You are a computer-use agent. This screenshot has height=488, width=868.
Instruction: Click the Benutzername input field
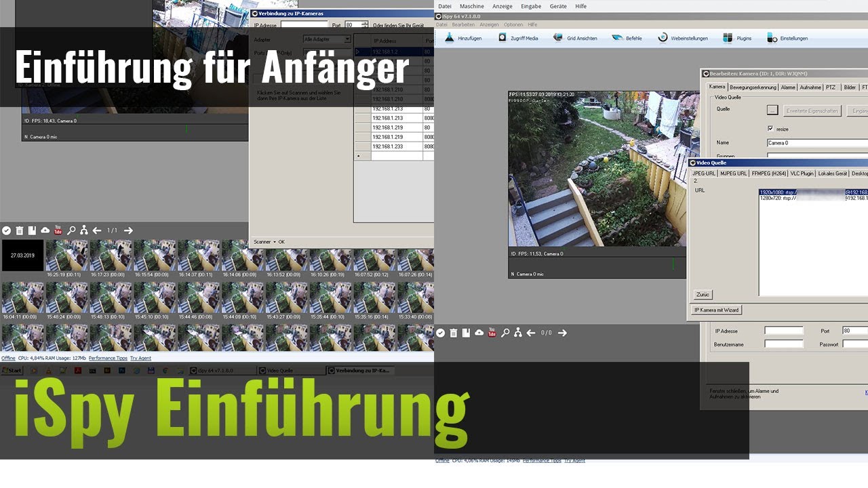tap(784, 344)
